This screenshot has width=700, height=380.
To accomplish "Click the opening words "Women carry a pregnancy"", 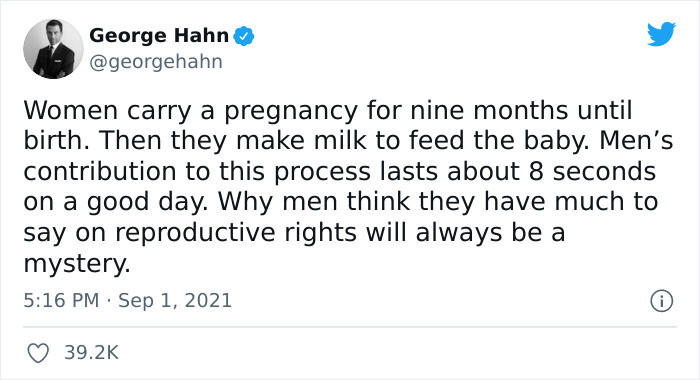I will point(191,111).
